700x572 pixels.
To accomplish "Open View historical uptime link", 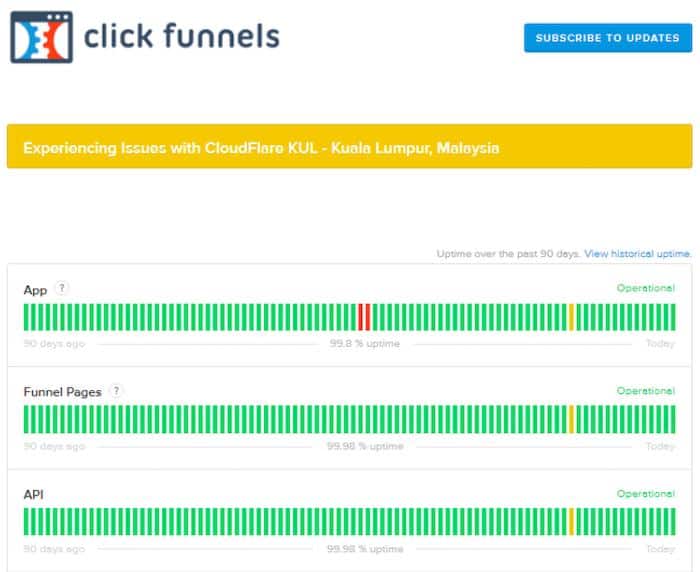I will (638, 254).
